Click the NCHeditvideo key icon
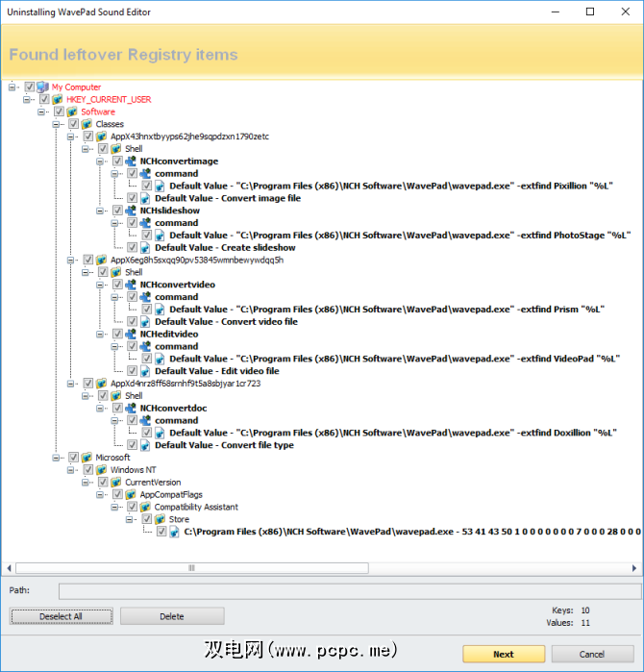The image size is (644, 672). click(131, 334)
